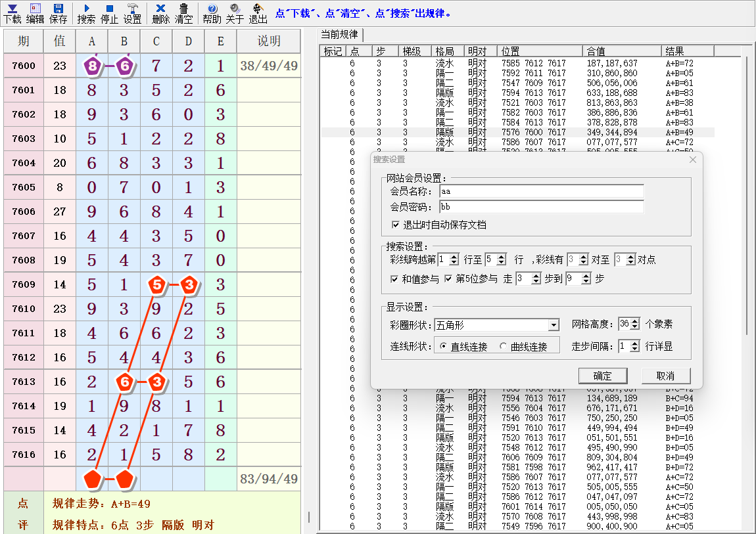Click period 7600 in the 期 column
Viewport: 756px width, 534px height.
point(24,66)
